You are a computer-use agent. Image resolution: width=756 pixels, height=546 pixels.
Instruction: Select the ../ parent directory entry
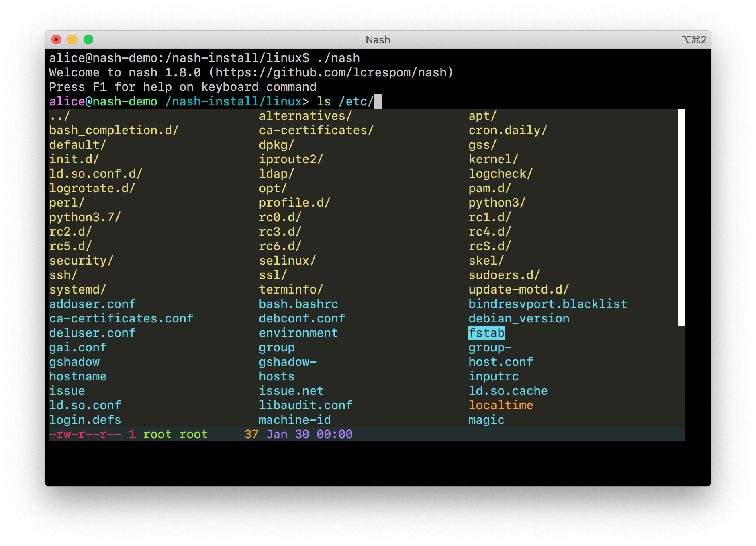[60, 116]
